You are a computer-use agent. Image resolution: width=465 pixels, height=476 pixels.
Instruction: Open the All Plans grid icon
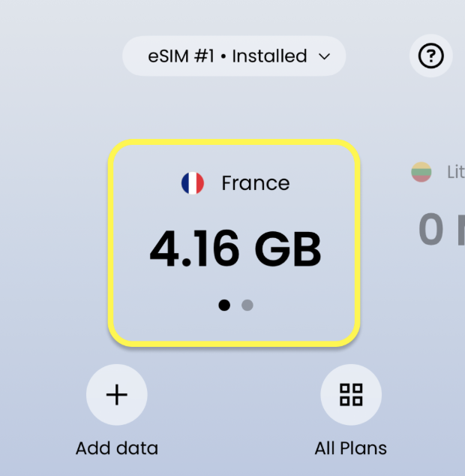(350, 395)
